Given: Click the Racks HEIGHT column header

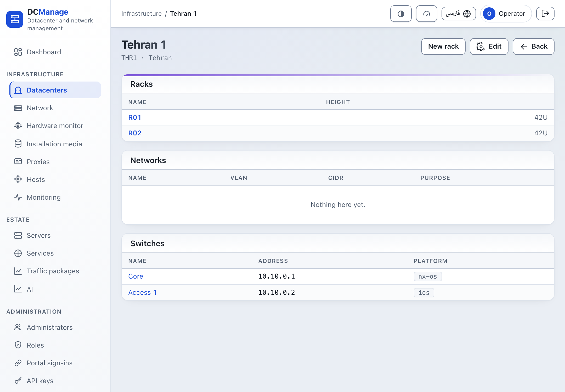Looking at the screenshot, I should point(338,102).
